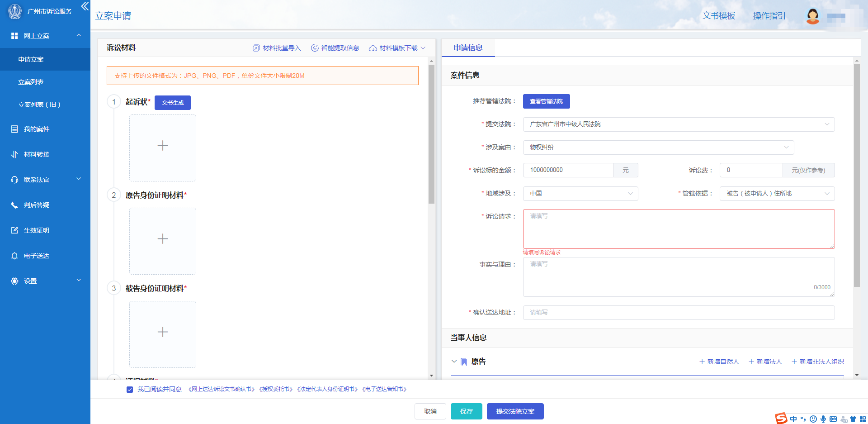Collapse the sidebar with the double-arrow icon
Viewport: 868px width, 424px height.
pos(85,6)
